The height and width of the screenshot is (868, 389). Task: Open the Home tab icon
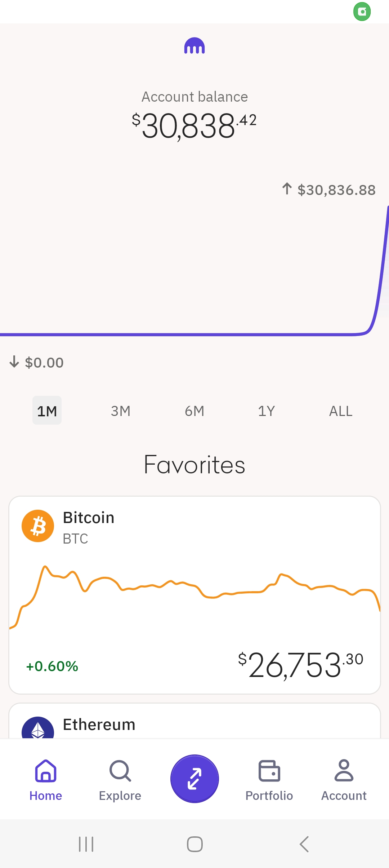pyautogui.click(x=46, y=771)
